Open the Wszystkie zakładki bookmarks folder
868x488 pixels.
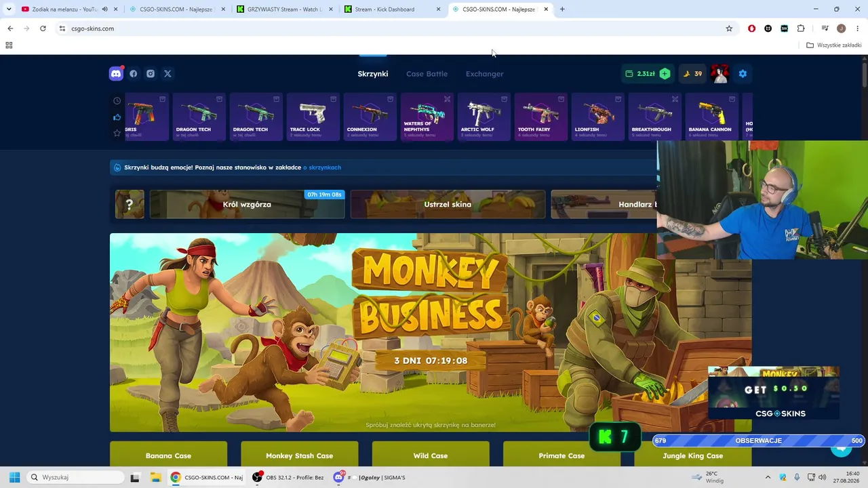pos(833,45)
